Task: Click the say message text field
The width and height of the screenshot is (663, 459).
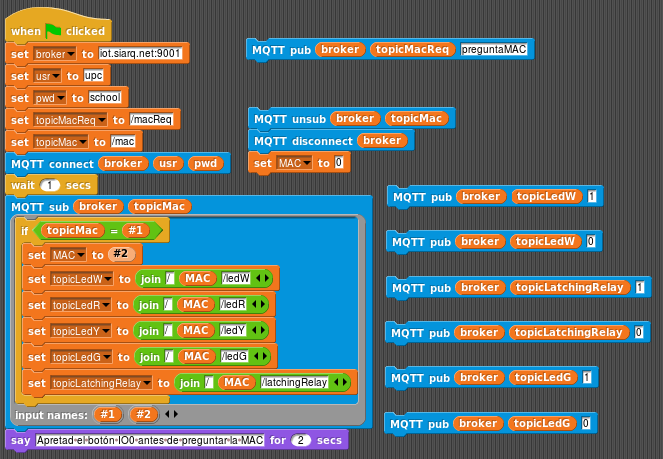Action: [150, 440]
